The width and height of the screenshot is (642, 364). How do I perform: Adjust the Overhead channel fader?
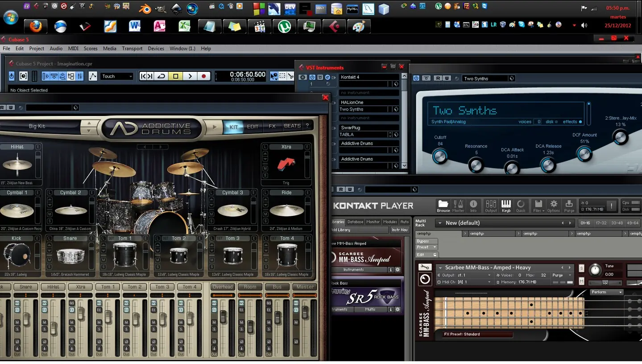pos(223,317)
